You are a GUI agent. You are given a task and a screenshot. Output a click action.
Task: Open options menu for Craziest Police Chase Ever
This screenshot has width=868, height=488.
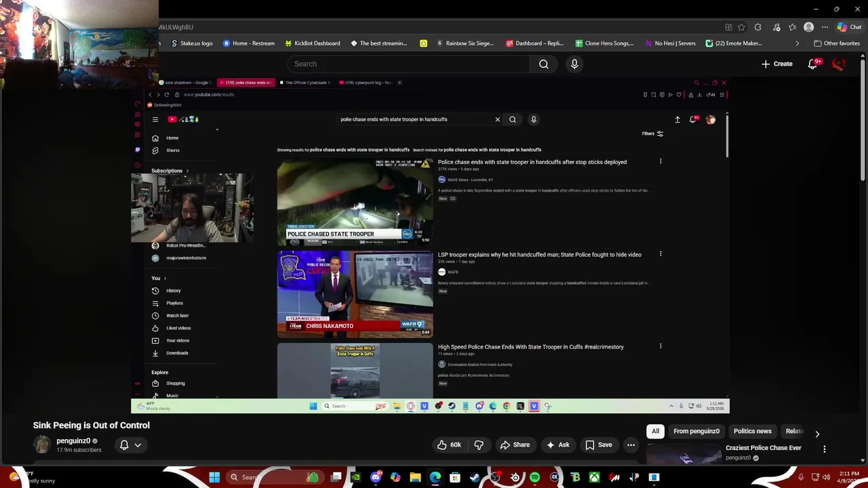pyautogui.click(x=825, y=449)
